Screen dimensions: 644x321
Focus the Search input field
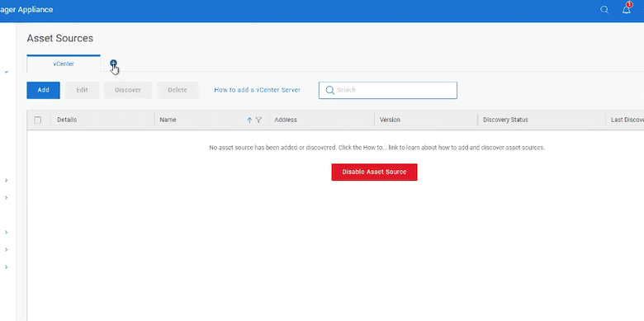[388, 90]
